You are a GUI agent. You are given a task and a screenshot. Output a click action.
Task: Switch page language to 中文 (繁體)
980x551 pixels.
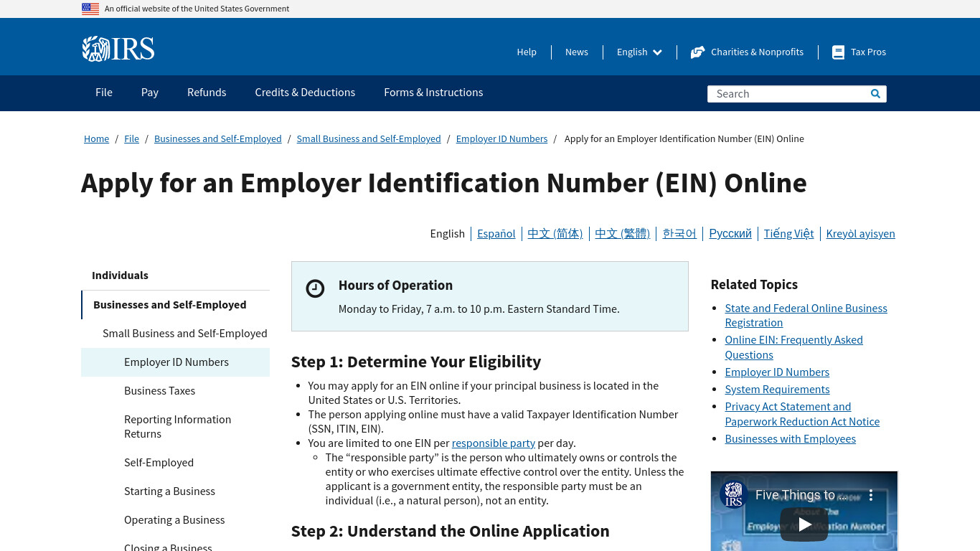623,234
